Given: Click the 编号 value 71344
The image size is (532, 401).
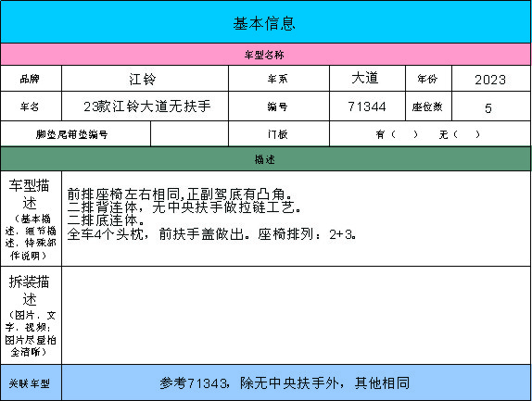Looking at the screenshot, I should tap(367, 107).
